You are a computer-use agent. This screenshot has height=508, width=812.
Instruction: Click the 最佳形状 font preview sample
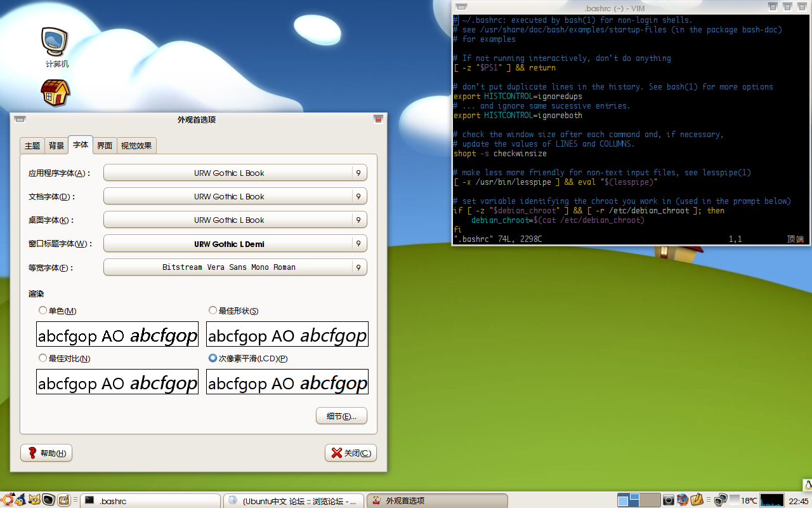pyautogui.click(x=287, y=334)
